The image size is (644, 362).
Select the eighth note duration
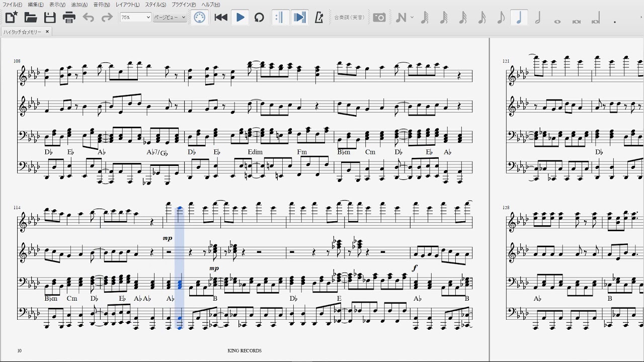tap(500, 18)
